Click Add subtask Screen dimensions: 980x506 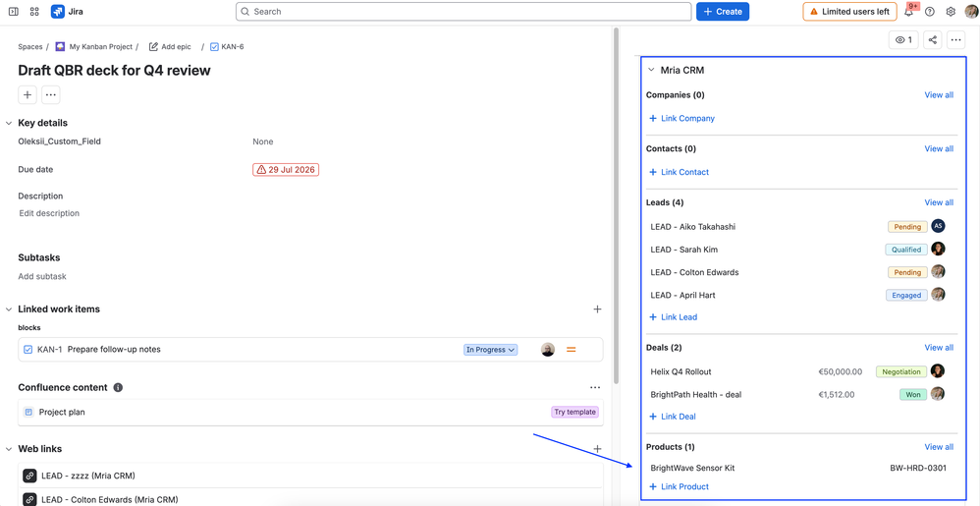tap(42, 276)
